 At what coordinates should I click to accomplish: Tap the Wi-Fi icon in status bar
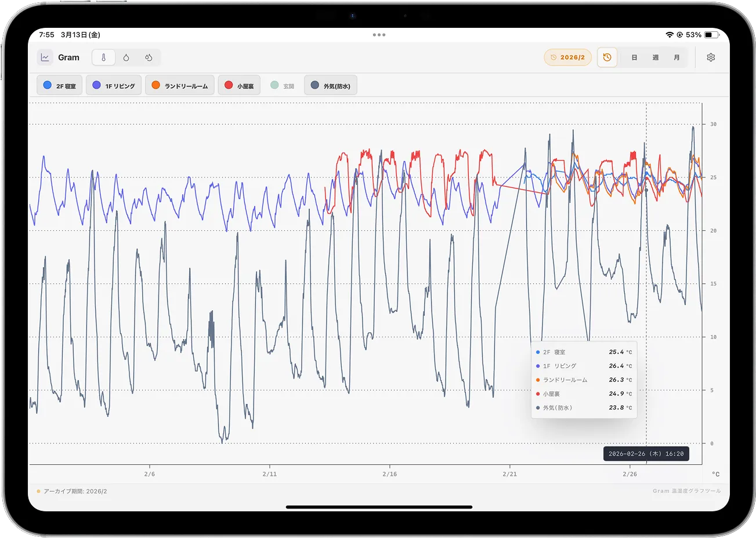[x=670, y=35]
